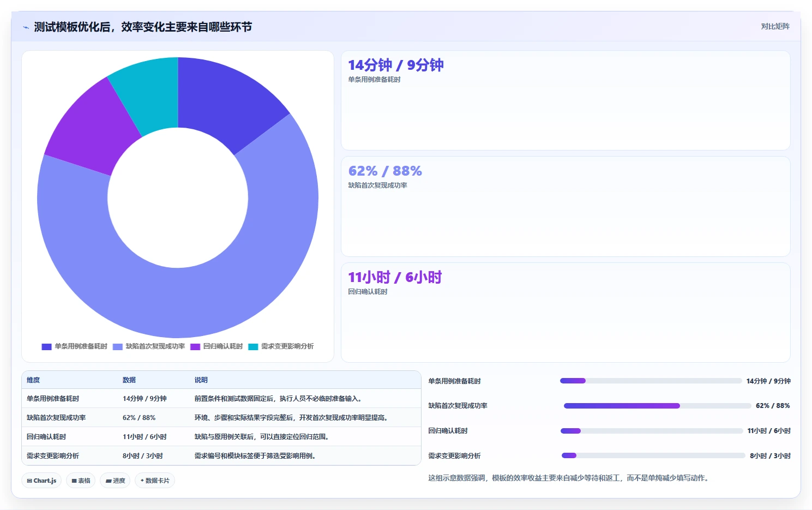
Task: Click the table cell 11小时 / 6小时
Action: 145,437
